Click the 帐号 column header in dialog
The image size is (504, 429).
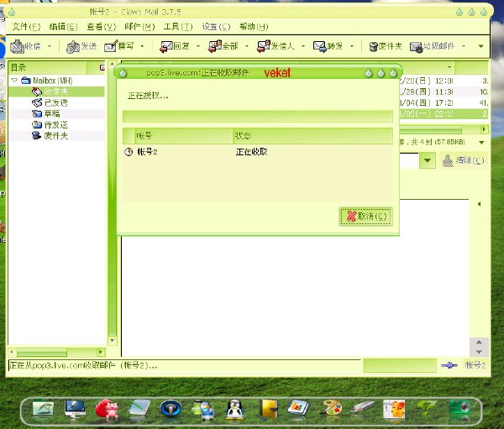(x=183, y=136)
